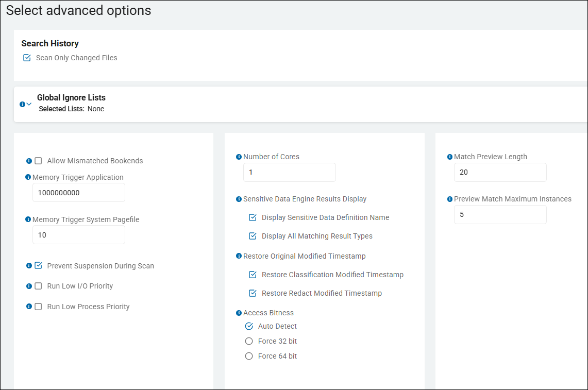Enable Allow Mismatched Bookends
The width and height of the screenshot is (588, 390).
click(38, 161)
